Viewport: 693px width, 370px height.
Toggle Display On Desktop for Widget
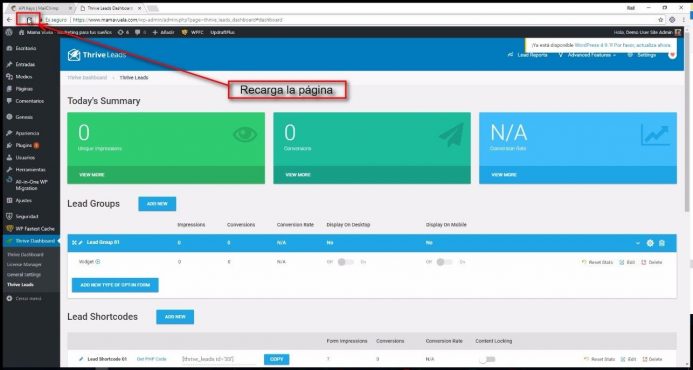345,262
